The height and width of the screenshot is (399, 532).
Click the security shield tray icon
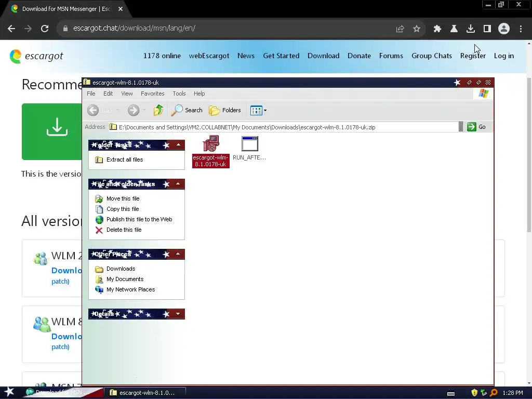474,393
